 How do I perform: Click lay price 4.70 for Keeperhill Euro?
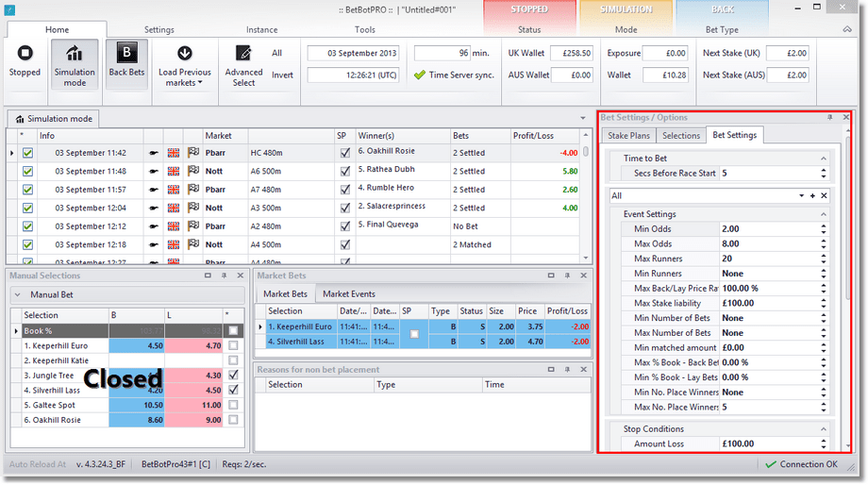193,345
